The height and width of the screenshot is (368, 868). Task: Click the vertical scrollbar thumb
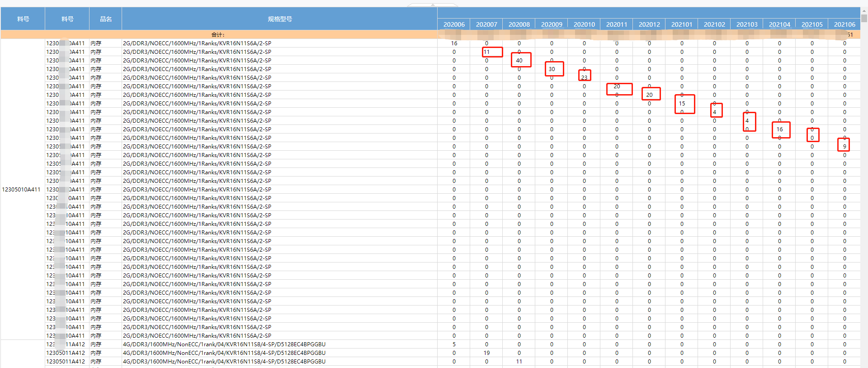pos(864,19)
